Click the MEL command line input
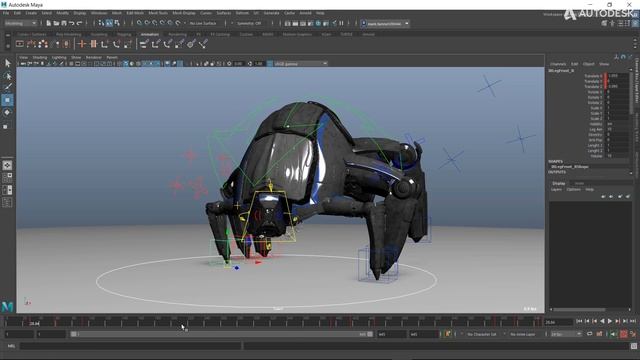 pyautogui.click(x=131, y=346)
